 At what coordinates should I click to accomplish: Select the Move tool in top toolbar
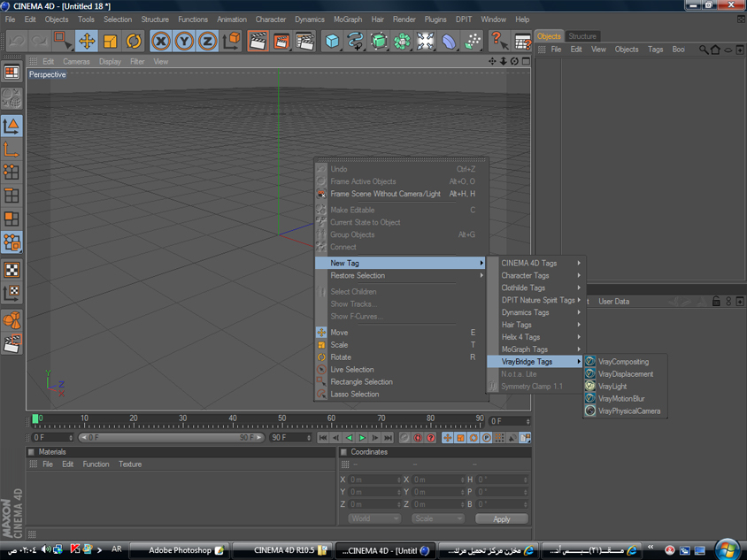pyautogui.click(x=87, y=41)
